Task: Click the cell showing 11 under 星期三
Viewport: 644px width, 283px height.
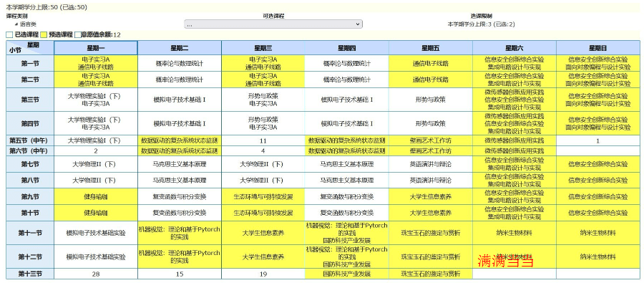Action: pyautogui.click(x=263, y=140)
